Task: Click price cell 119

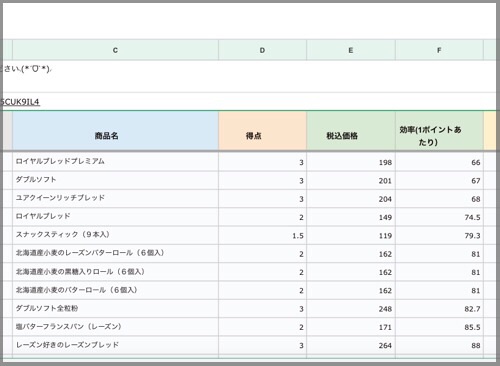Action: (351, 235)
